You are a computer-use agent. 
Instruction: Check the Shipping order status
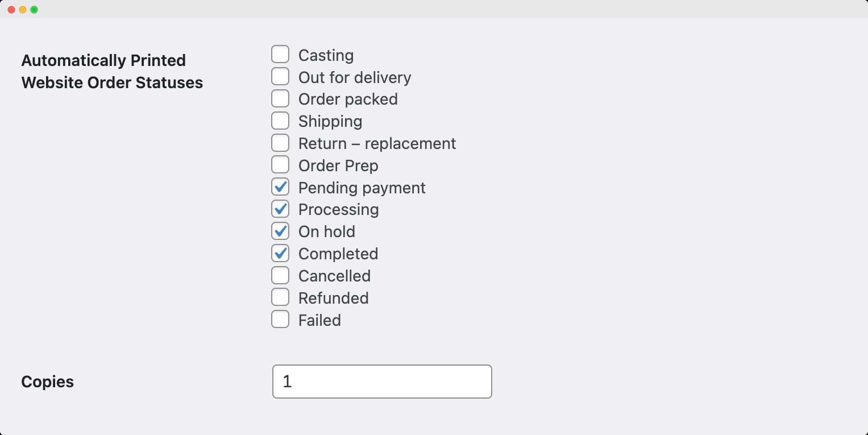pos(280,120)
